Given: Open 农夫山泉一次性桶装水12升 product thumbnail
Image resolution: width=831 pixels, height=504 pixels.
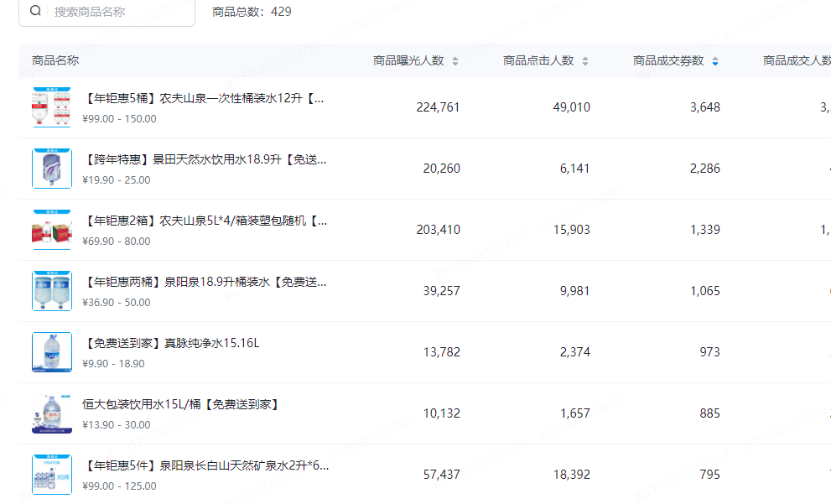Looking at the screenshot, I should pos(52,107).
